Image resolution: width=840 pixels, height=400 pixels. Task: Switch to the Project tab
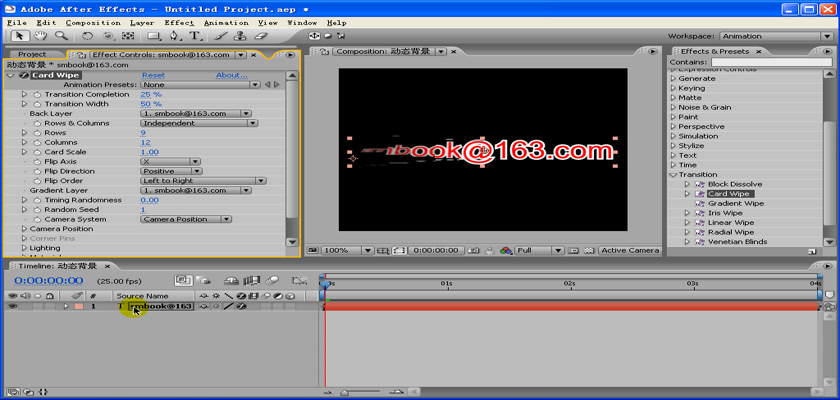pos(32,55)
